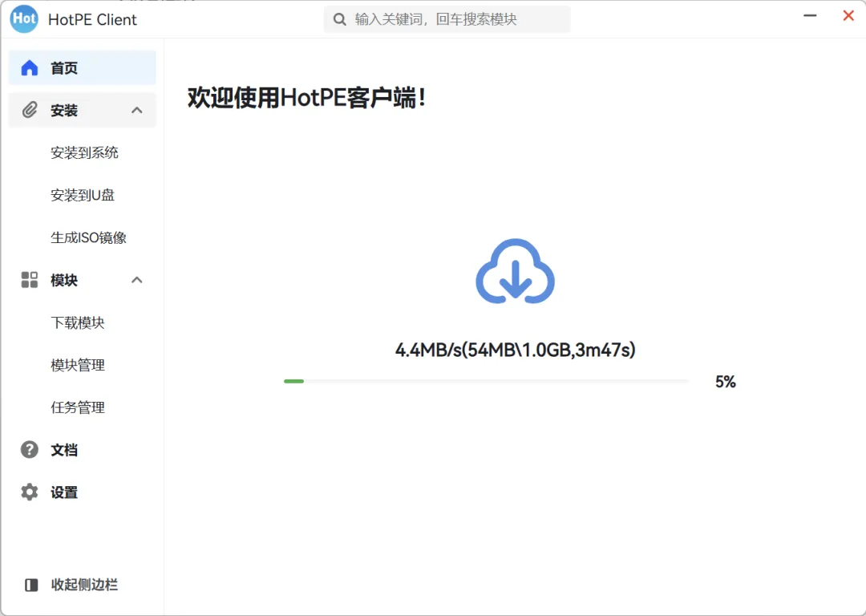866x616 pixels.
Task: Click 收起侧边栏 text to collapse sidebar
Action: pos(84,585)
